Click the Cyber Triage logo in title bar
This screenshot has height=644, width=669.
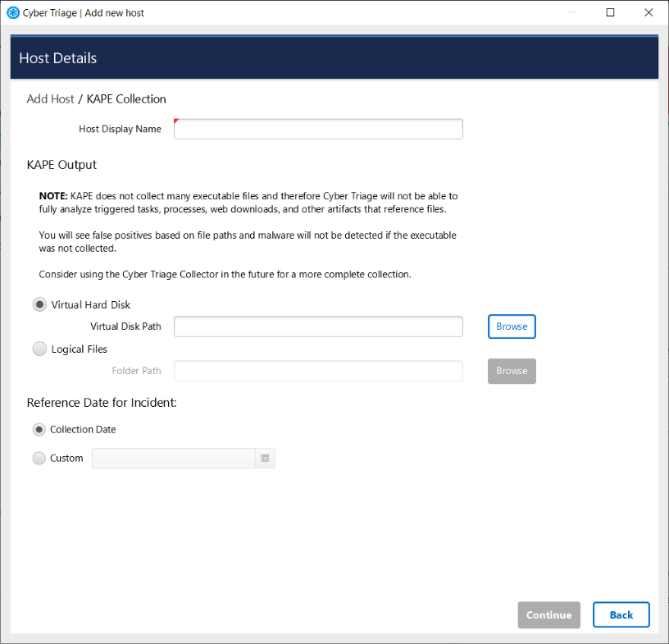point(13,13)
